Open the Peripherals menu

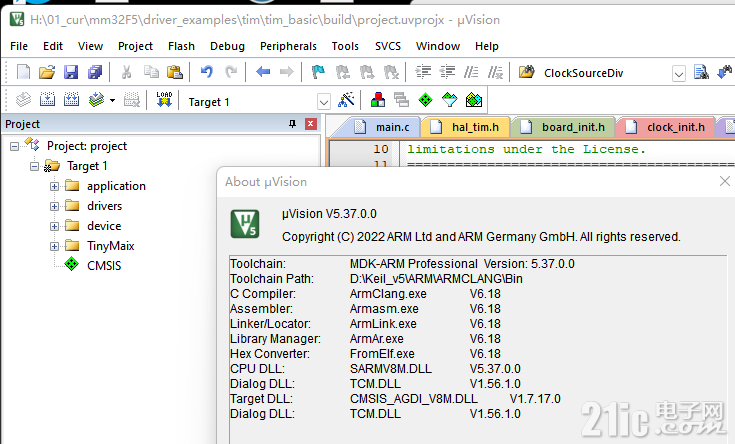(x=288, y=46)
